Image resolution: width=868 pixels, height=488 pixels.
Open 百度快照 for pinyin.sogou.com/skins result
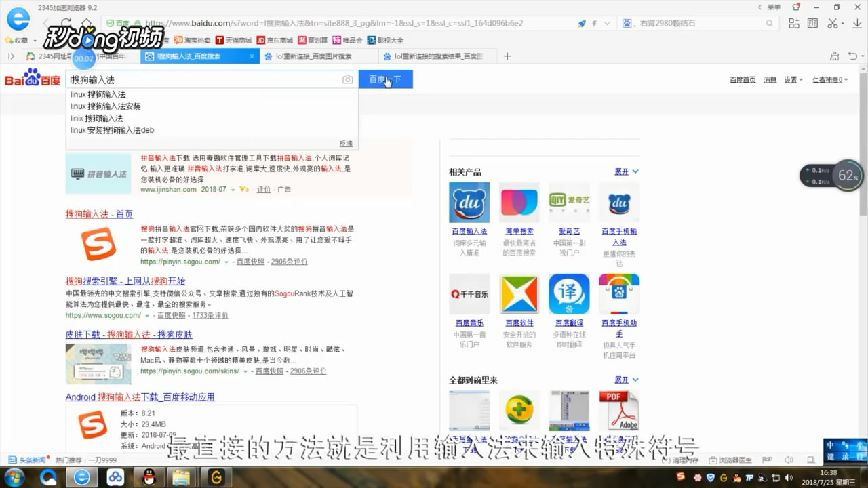click(269, 371)
